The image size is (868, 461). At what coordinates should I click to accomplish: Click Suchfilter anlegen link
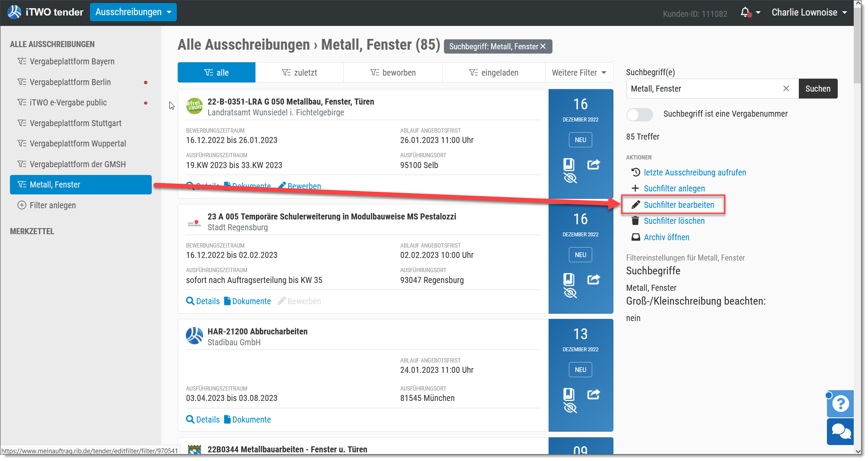tap(674, 188)
